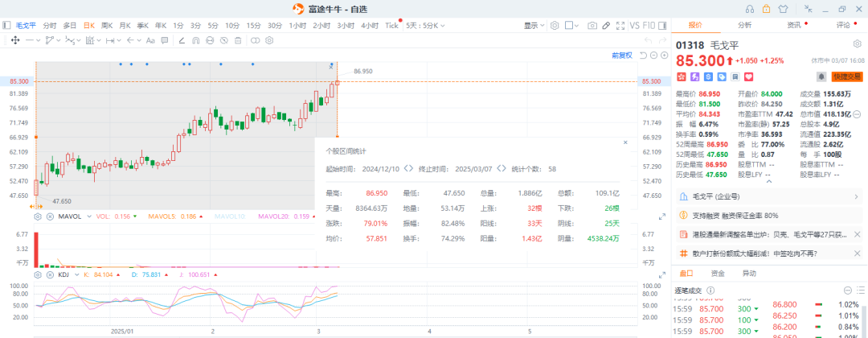This screenshot has width=868, height=338.
Task: Open the 显示 display dropdown
Action: click(534, 26)
